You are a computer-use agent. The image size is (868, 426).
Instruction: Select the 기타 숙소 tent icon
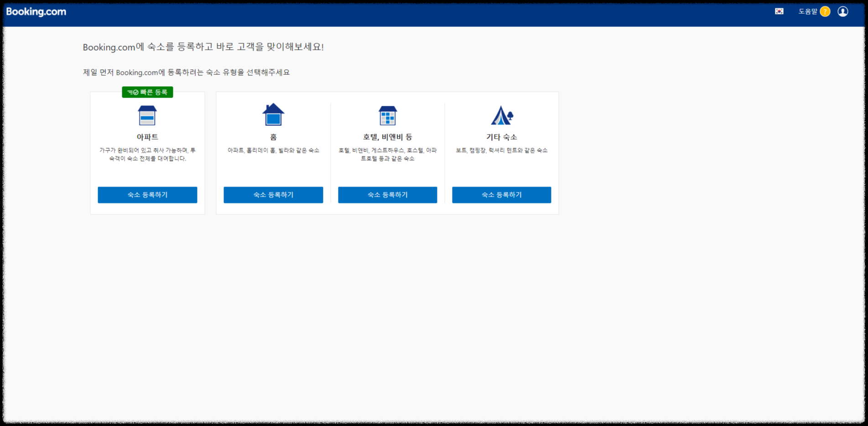tap(502, 115)
